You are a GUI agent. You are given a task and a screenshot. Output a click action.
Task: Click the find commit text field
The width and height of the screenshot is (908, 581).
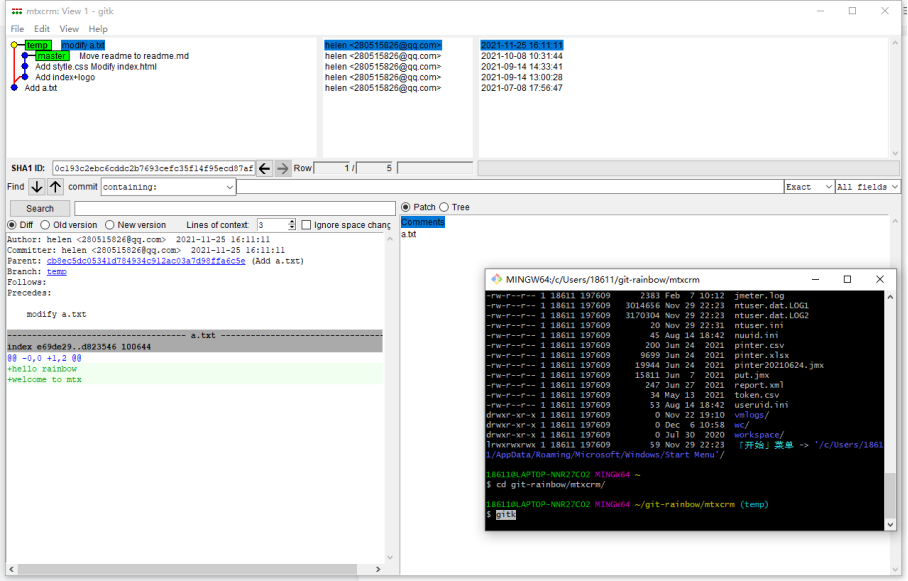coord(510,187)
